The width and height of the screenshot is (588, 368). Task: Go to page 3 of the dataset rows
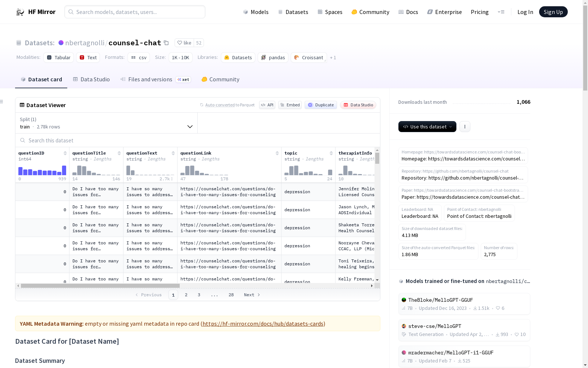[x=199, y=295]
